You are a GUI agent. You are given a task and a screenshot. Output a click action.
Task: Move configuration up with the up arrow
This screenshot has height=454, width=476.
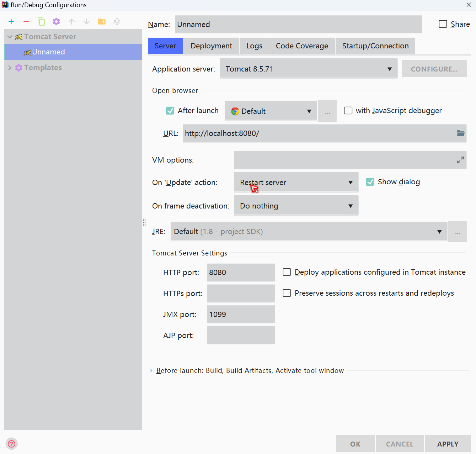coord(71,22)
